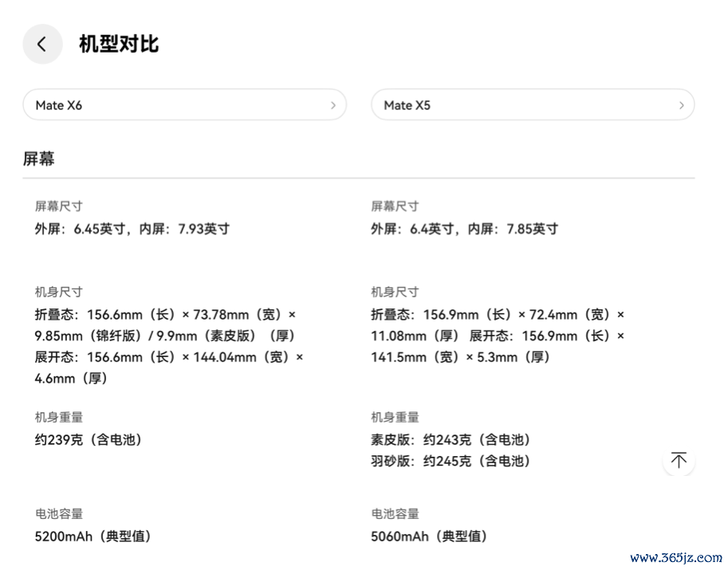Click the Mate X5 column 电池容量 label
Image resolution: width=728 pixels, height=570 pixels.
tap(395, 514)
